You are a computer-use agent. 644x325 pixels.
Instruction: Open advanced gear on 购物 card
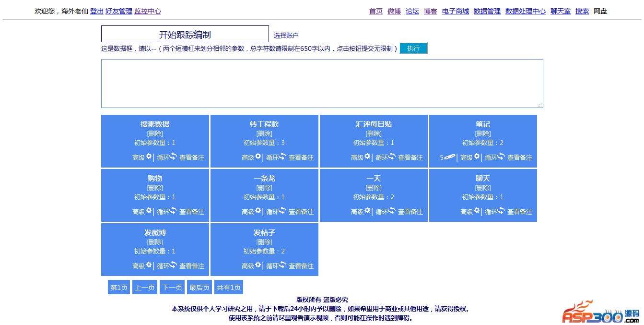point(149,211)
